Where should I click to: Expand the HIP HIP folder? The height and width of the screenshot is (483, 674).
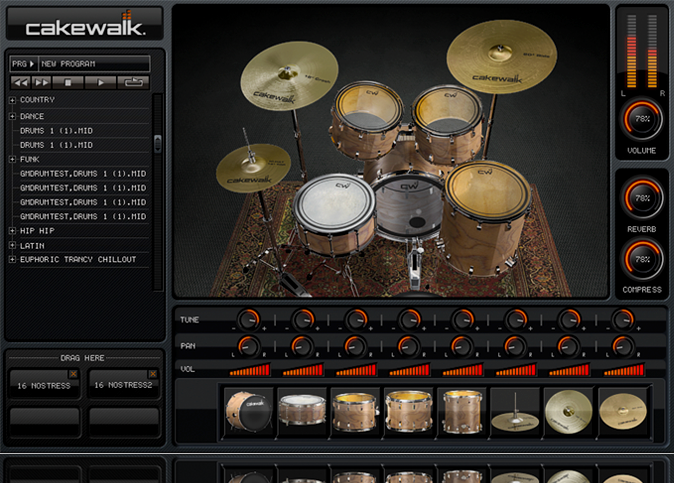tap(12, 231)
